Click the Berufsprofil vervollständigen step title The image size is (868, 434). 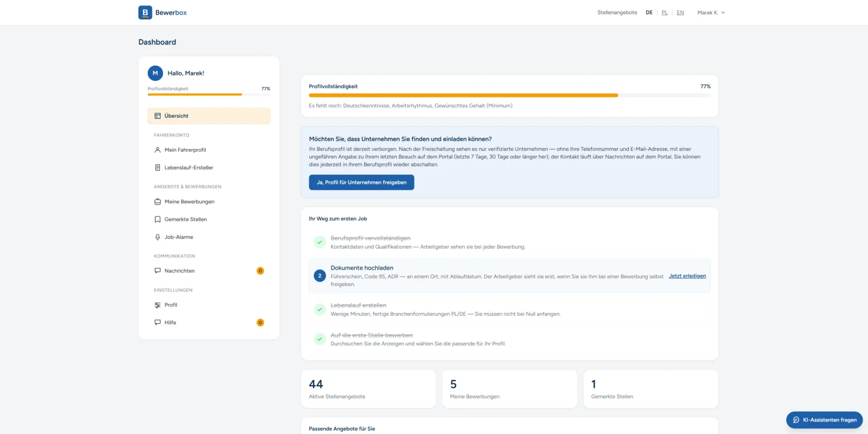[x=371, y=238]
